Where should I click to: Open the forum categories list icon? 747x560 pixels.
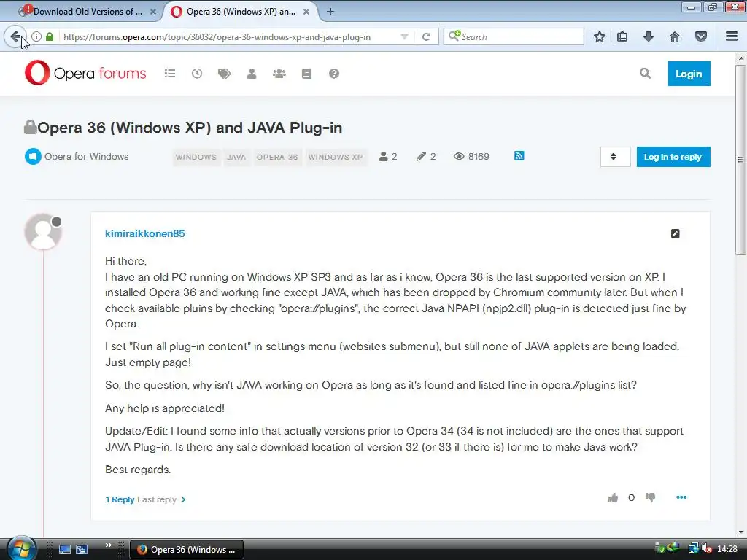[x=169, y=74]
